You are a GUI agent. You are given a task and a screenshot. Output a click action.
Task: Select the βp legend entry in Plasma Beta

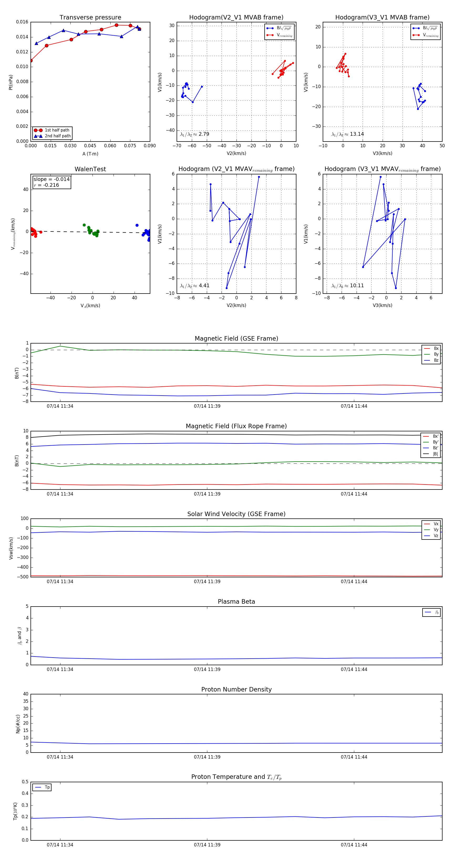[x=431, y=612]
